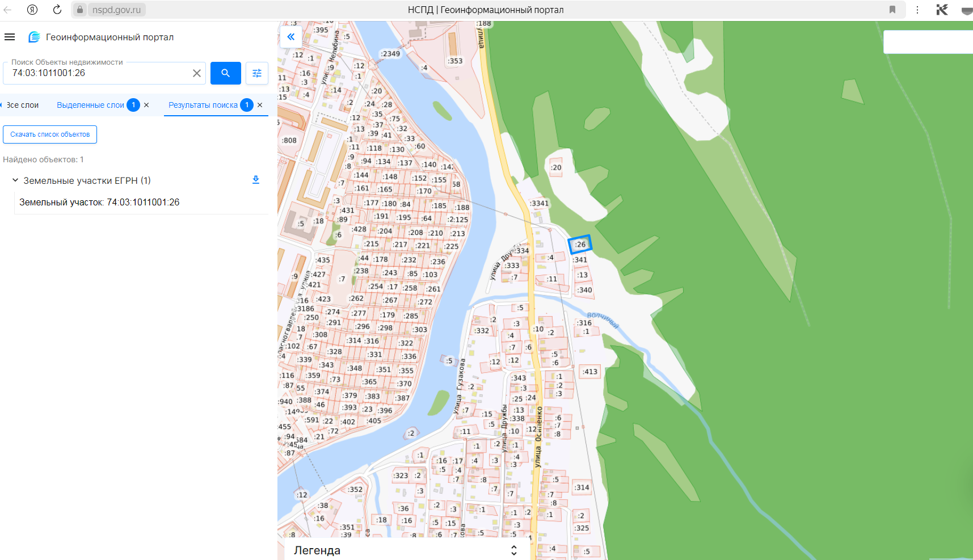Open browser menu with three dots
Screen dimensions: 973x560
pos(917,10)
